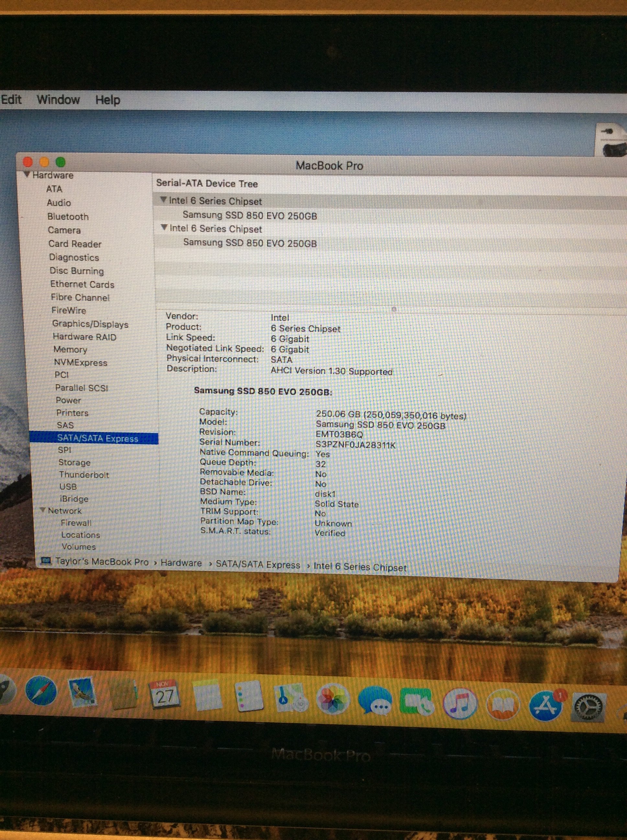Select iBridge in the sidebar
627x840 pixels.
74,499
